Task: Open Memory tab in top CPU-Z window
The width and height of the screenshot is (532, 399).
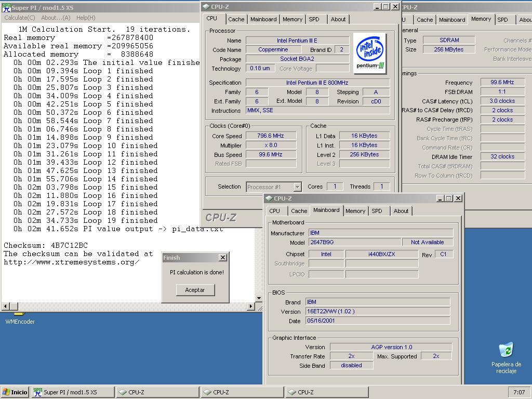Action: [292, 19]
